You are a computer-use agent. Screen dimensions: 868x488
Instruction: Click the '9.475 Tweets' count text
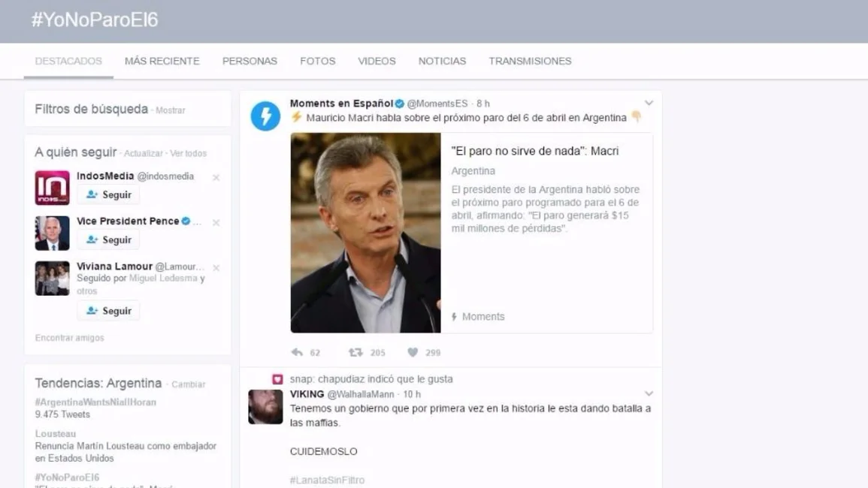(62, 414)
